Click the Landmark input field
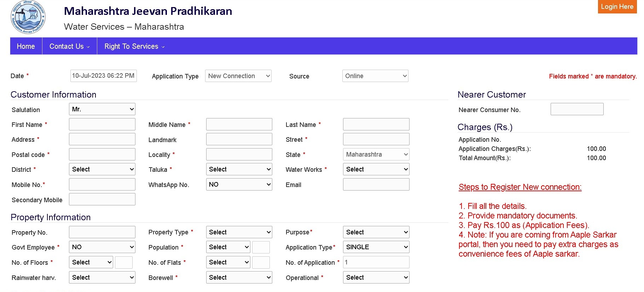This screenshot has width=644, height=292. [x=239, y=139]
